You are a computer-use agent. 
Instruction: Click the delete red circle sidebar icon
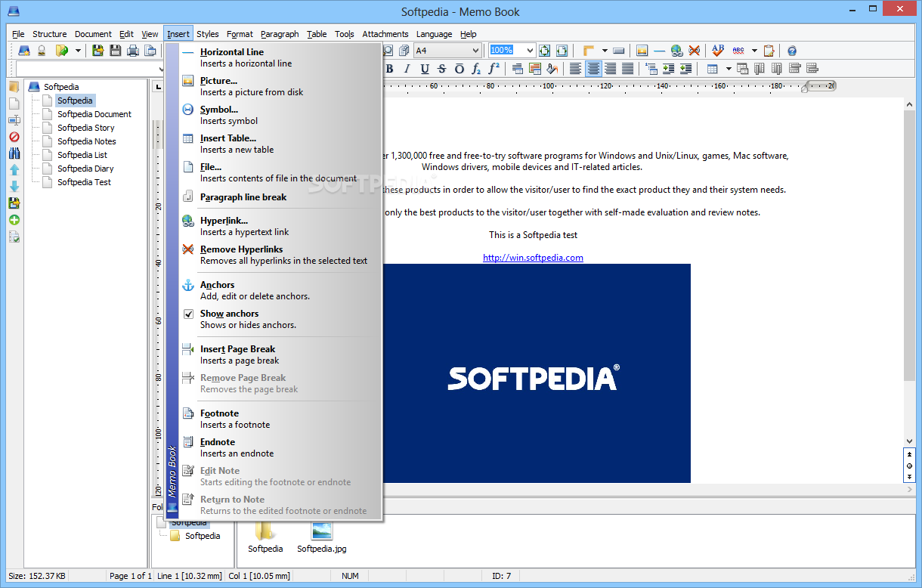tap(14, 137)
